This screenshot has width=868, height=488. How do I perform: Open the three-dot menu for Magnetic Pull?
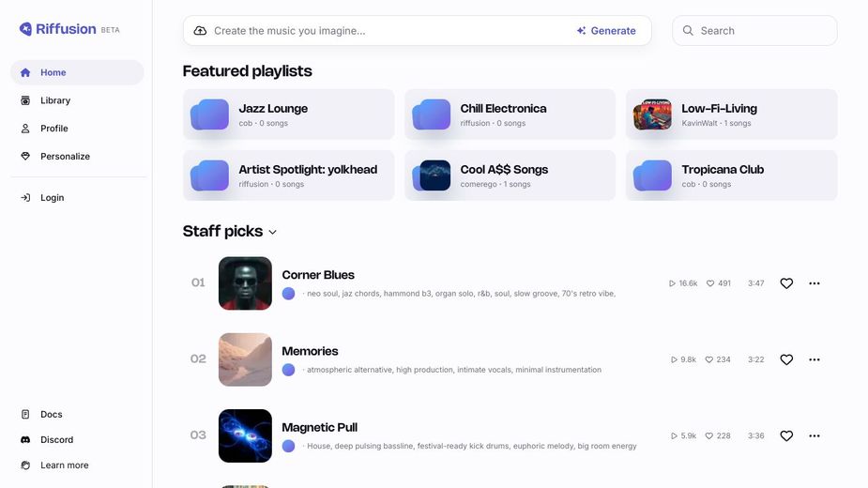(814, 435)
